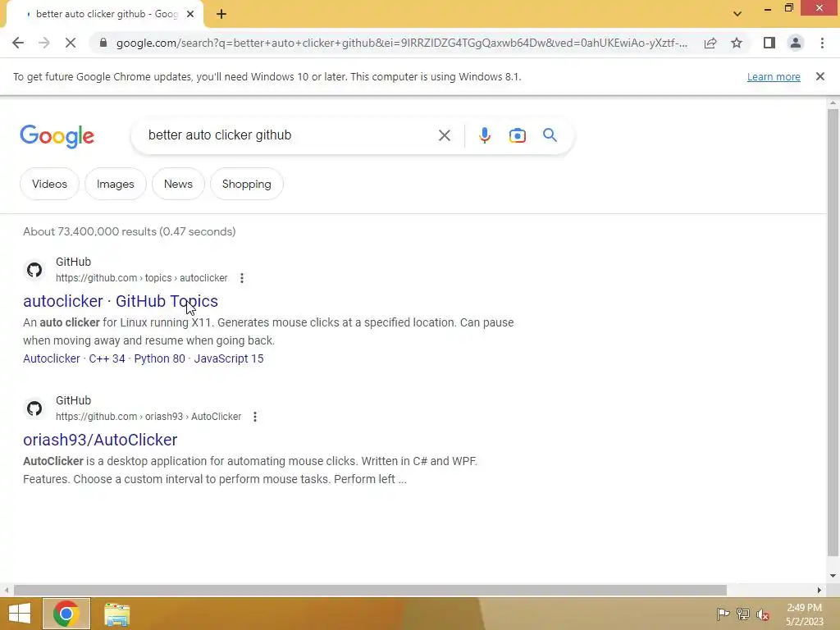
Task: Stop loading the page
Action: (71, 43)
